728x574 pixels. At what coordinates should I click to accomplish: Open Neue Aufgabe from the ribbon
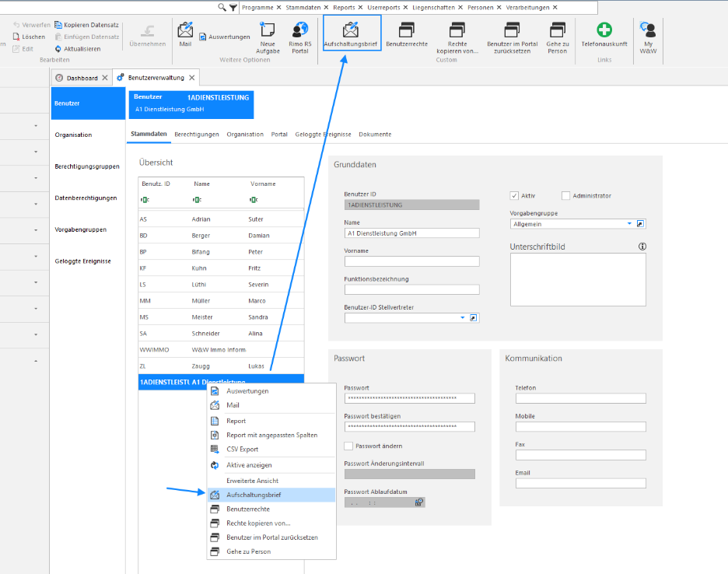point(268,37)
